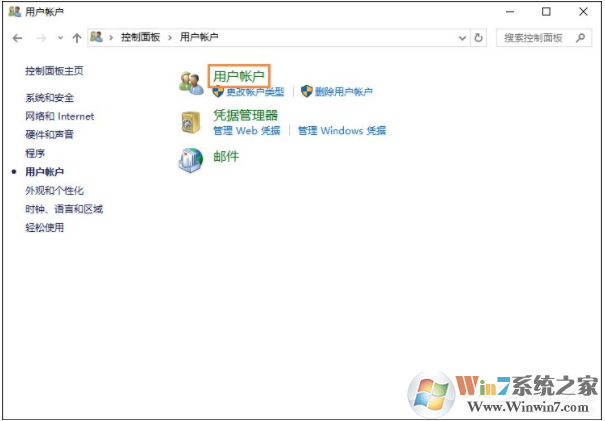Click the shield icon beside 更改帐户类型
Viewport: 605px width, 421px height.
coord(218,91)
